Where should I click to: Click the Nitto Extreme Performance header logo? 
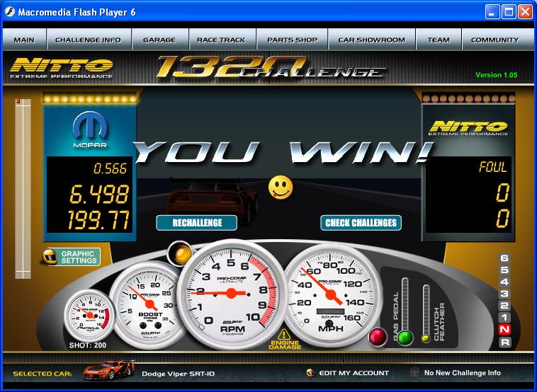pos(62,67)
